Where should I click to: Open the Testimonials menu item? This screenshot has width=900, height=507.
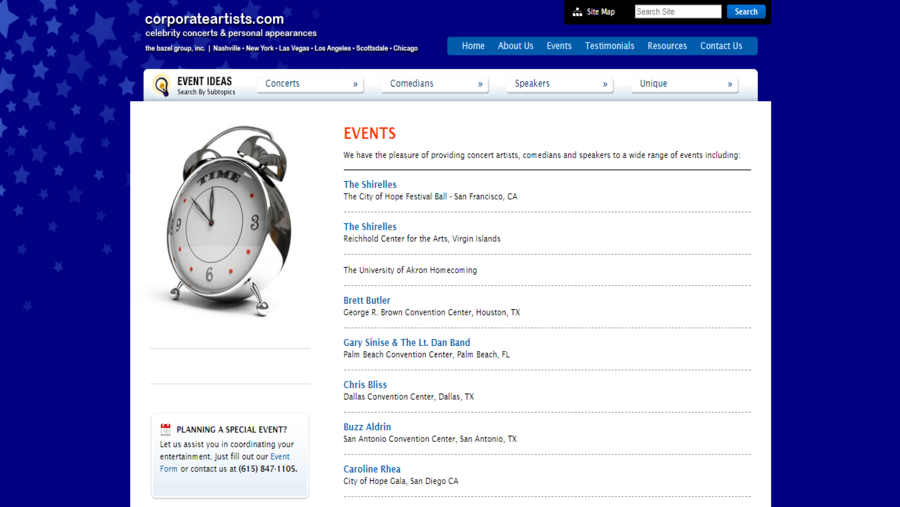[609, 46]
